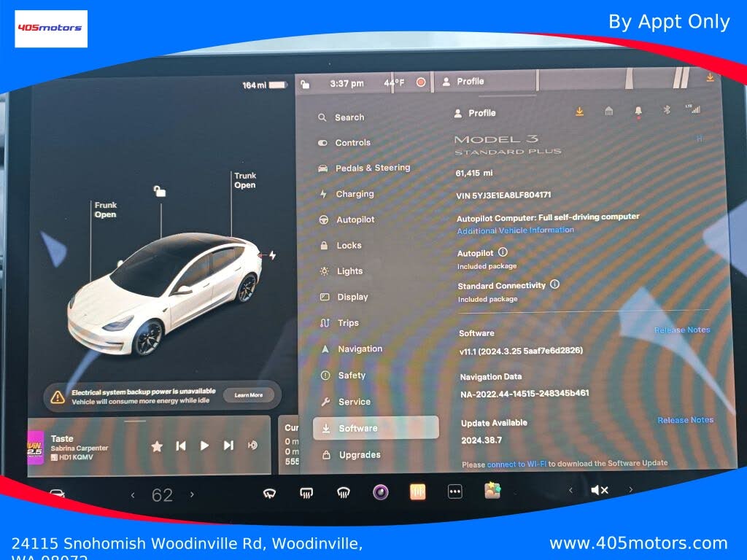Open the Safety menu
The width and height of the screenshot is (747, 560).
[343, 376]
